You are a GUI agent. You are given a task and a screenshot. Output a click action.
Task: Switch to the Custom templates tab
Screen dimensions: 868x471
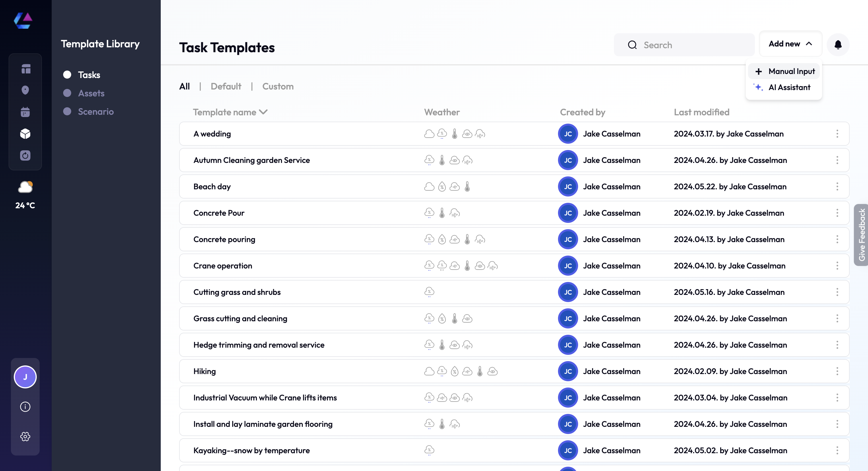click(278, 87)
